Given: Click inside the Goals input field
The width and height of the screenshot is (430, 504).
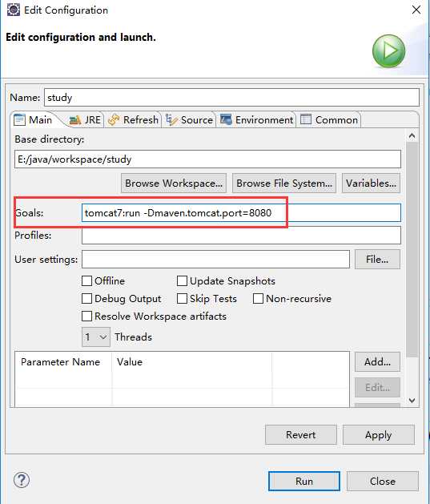Looking at the screenshot, I should coord(241,213).
